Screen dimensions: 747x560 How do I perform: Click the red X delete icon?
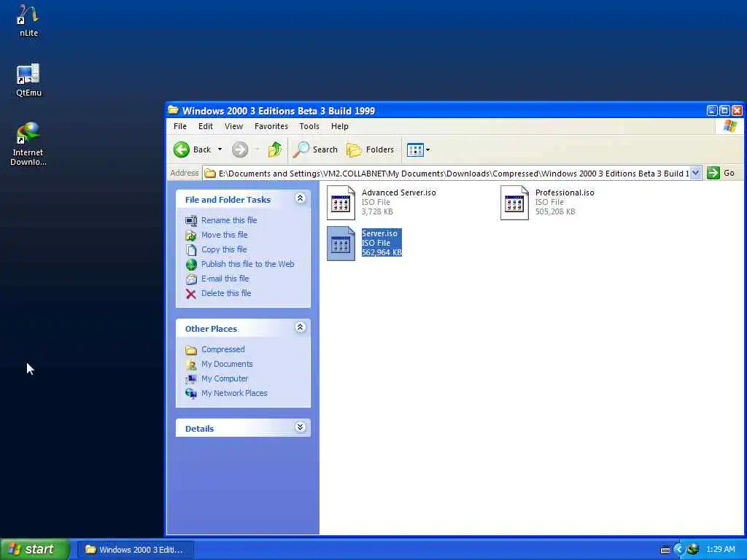(x=191, y=294)
